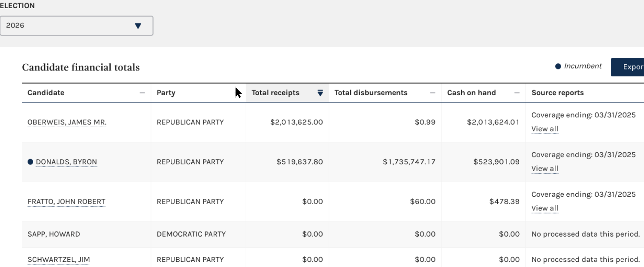Click incumbent dot beside Donalds, Byron
This screenshot has width=644, height=267.
30,162
